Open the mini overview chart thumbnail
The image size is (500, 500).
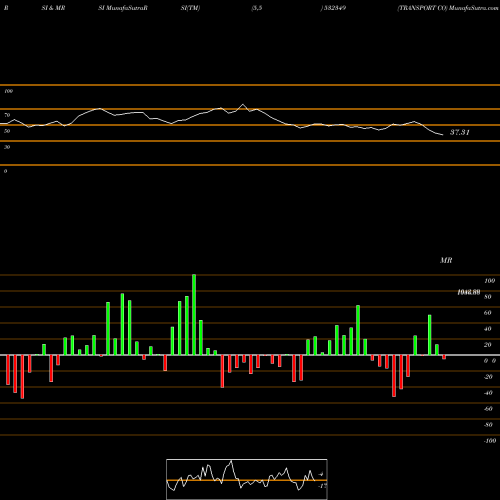[247, 479]
